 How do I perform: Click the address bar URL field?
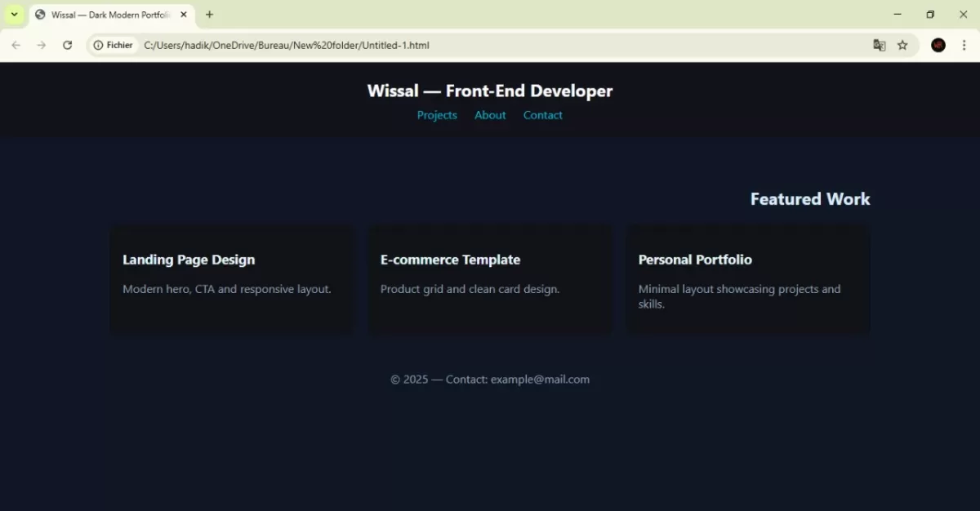click(x=490, y=45)
